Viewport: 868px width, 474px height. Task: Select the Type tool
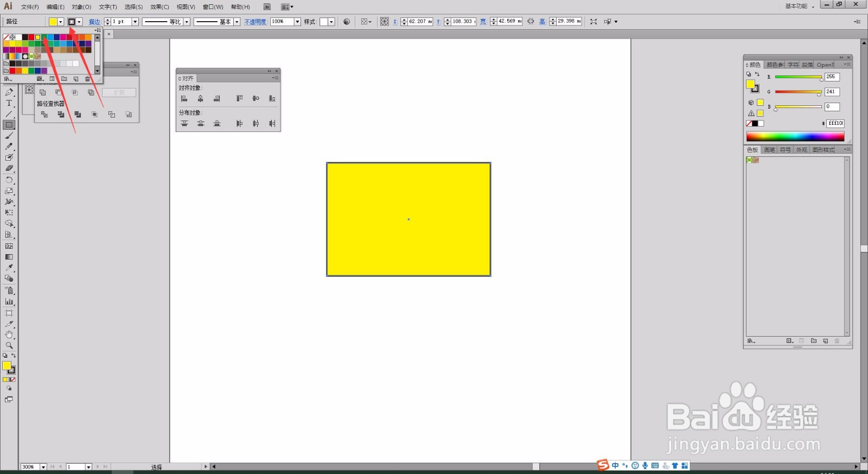9,103
